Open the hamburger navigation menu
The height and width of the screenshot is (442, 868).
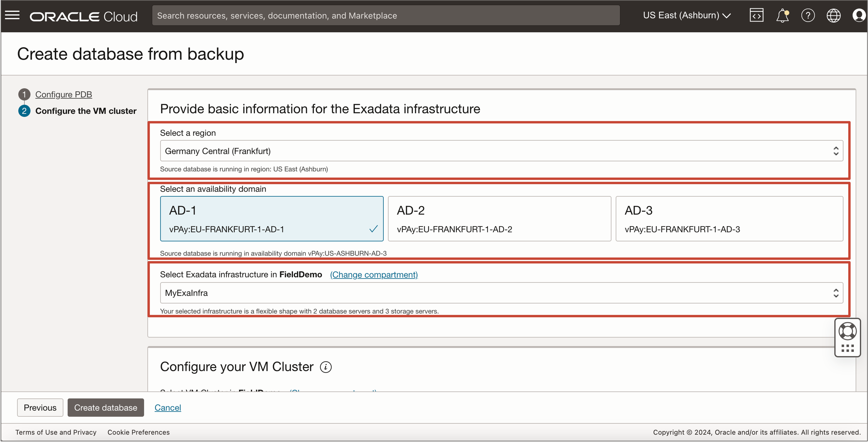coord(12,15)
